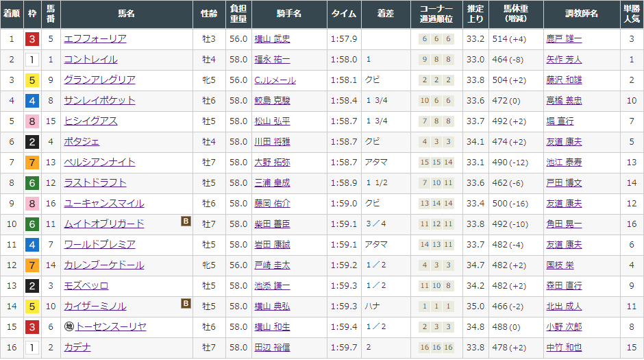Click orange frame badge 7 beside ペルシアンナイト
The width and height of the screenshot is (644, 360).
(x=32, y=163)
